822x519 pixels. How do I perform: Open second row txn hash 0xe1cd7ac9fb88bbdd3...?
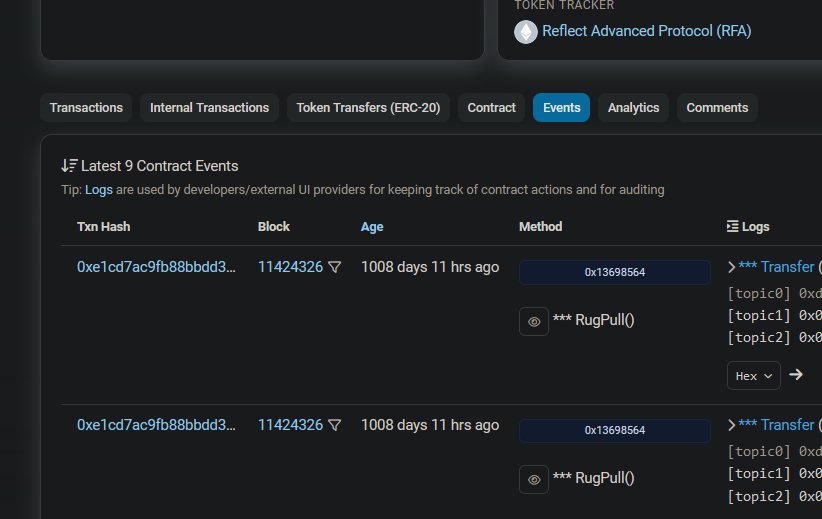pos(156,425)
